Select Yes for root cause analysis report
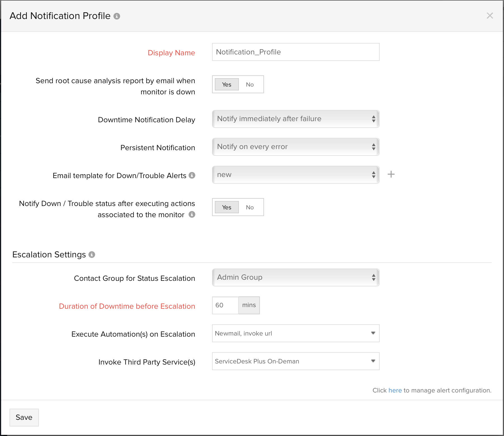504x436 pixels. click(227, 85)
